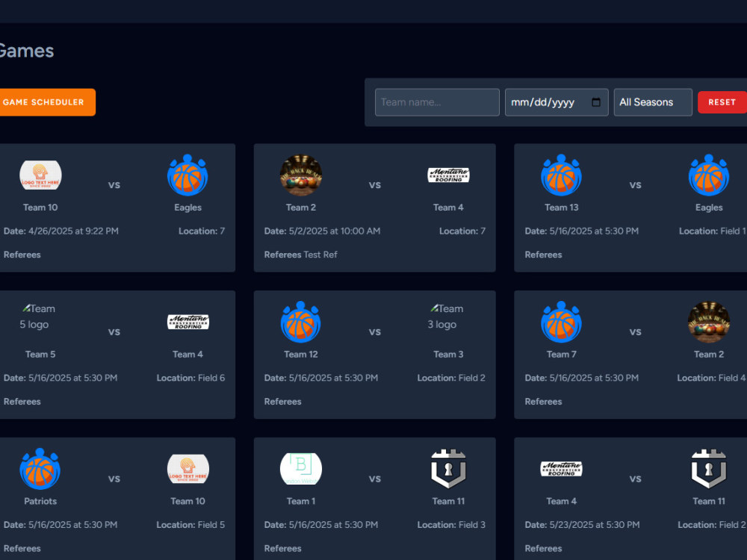Viewport: 747px width, 560px height.
Task: Expand the All Seasons dropdown
Action: [x=653, y=102]
